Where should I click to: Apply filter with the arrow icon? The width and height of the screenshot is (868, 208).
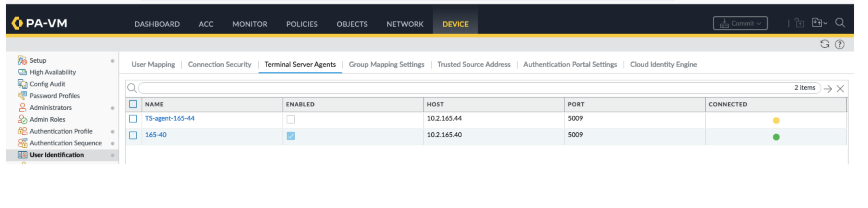tap(828, 89)
